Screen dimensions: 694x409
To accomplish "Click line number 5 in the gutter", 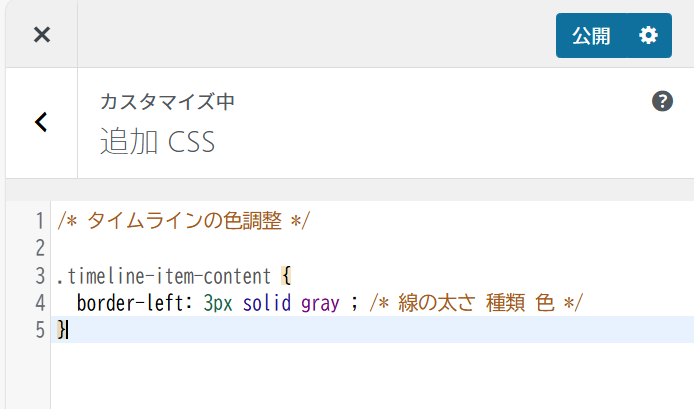I will pyautogui.click(x=39, y=329).
